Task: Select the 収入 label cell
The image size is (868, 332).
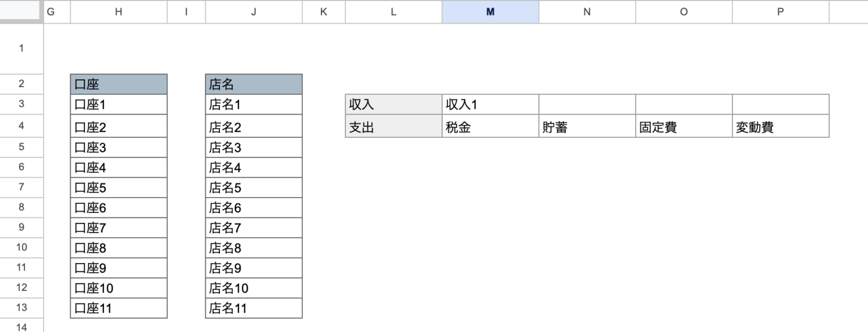Action: click(x=393, y=104)
